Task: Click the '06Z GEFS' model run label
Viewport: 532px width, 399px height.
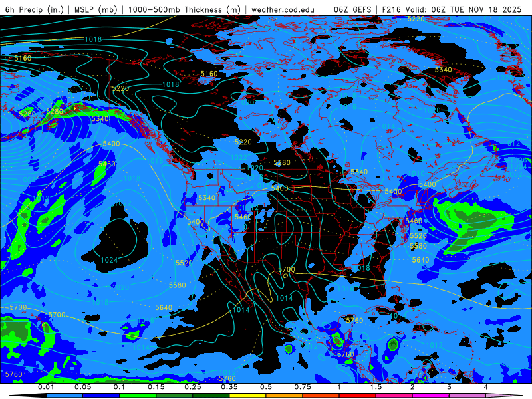Action: (x=352, y=9)
